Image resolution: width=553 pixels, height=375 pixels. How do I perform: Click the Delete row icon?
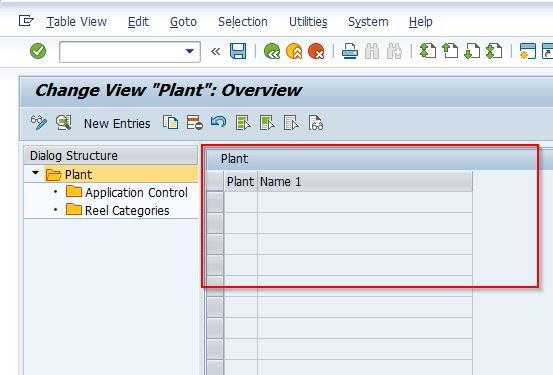tap(194, 123)
